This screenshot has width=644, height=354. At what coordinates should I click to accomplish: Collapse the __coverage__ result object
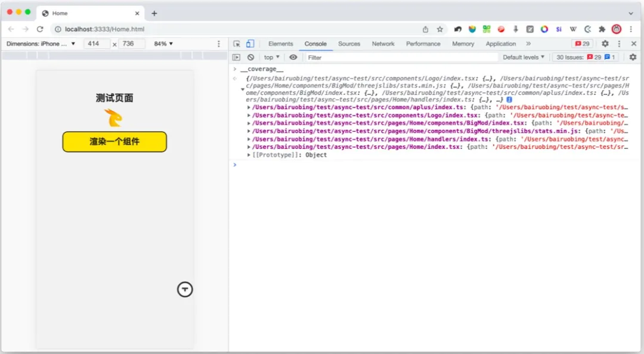pos(243,89)
